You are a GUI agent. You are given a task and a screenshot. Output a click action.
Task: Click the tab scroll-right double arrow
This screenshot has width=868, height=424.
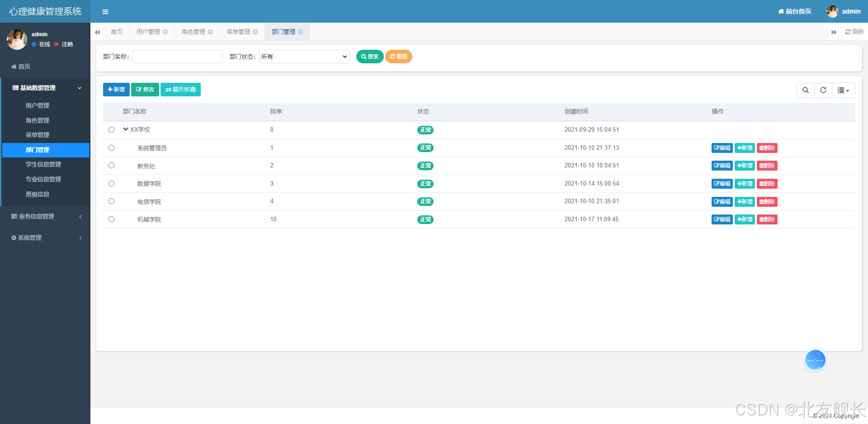(834, 32)
